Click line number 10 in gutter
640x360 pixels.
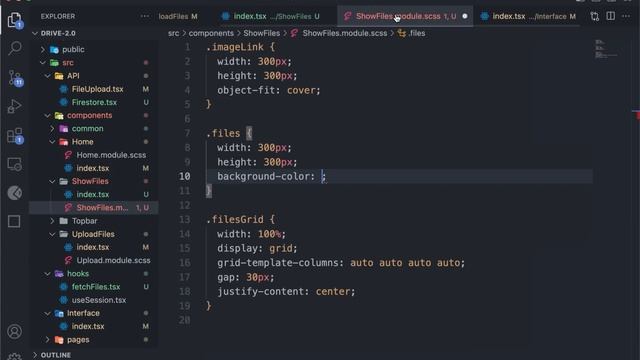click(184, 176)
